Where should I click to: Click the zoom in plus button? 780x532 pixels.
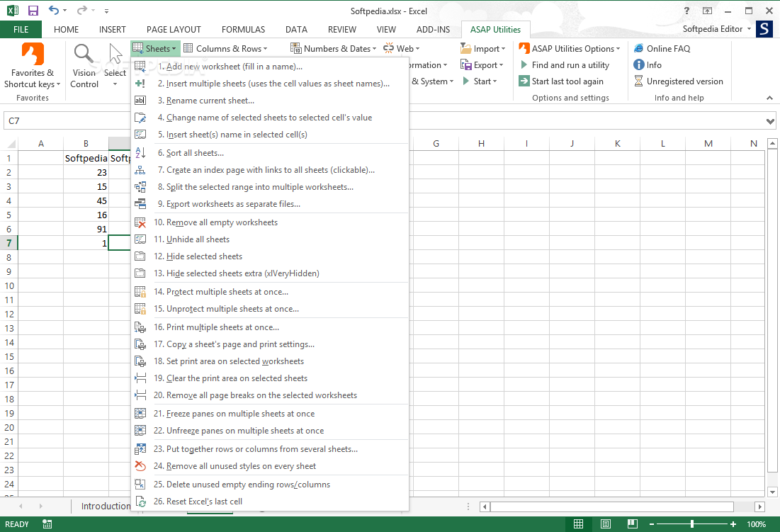pos(733,524)
